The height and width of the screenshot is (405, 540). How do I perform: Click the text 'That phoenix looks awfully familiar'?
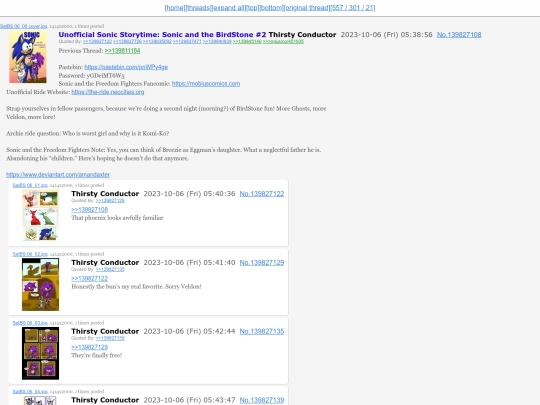pyautogui.click(x=117, y=218)
